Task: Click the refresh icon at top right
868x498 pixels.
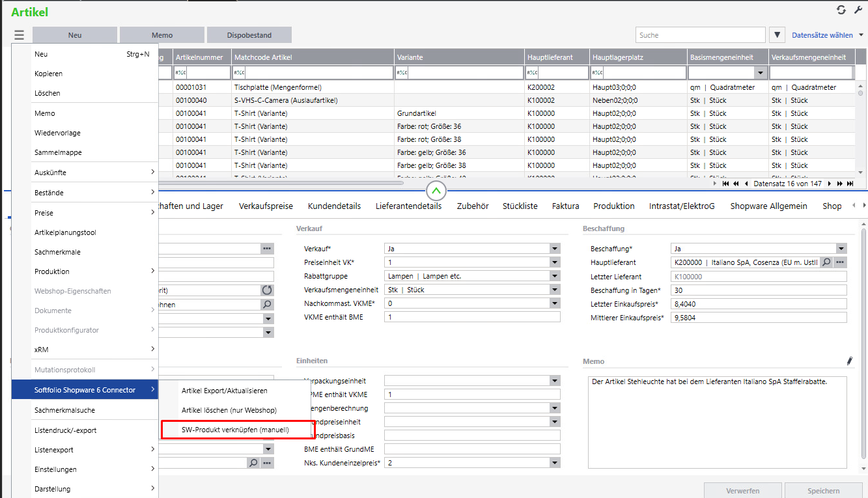Action: point(841,10)
